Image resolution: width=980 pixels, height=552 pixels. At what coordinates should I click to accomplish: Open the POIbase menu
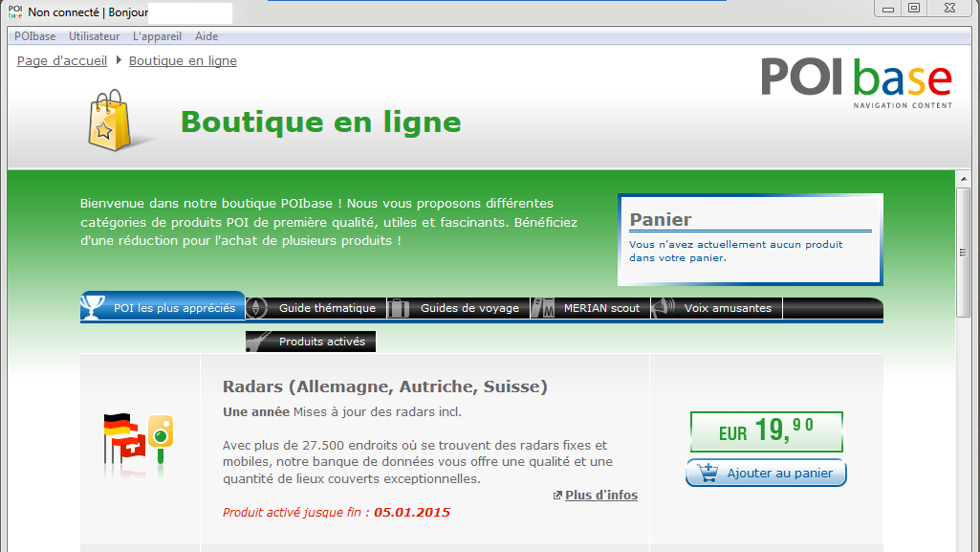coord(34,36)
